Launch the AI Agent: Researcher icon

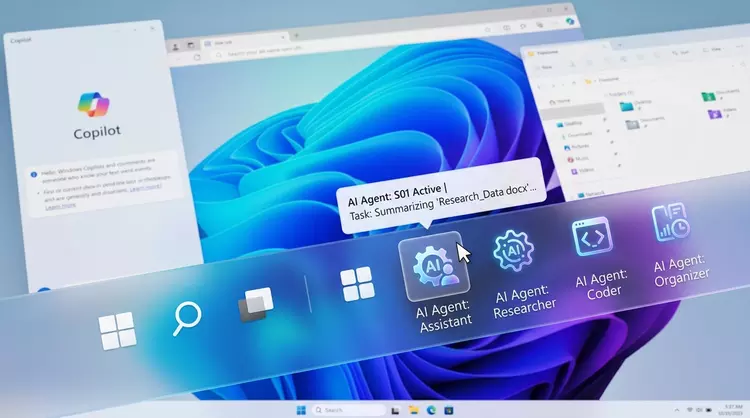click(513, 251)
